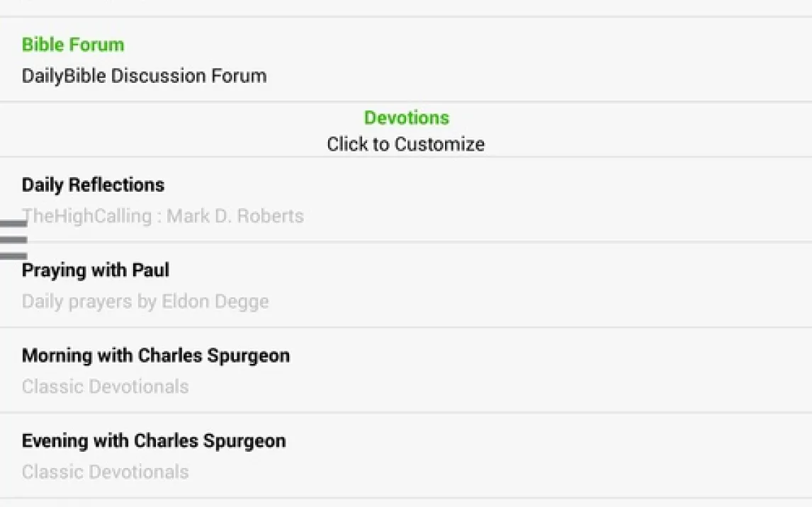Image resolution: width=812 pixels, height=507 pixels.
Task: Tap Classic Devotionals under Morning with Spurgeon
Action: [x=106, y=387]
